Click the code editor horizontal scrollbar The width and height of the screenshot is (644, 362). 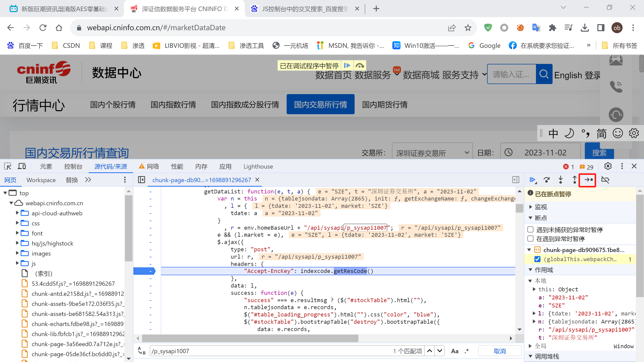click(250, 338)
